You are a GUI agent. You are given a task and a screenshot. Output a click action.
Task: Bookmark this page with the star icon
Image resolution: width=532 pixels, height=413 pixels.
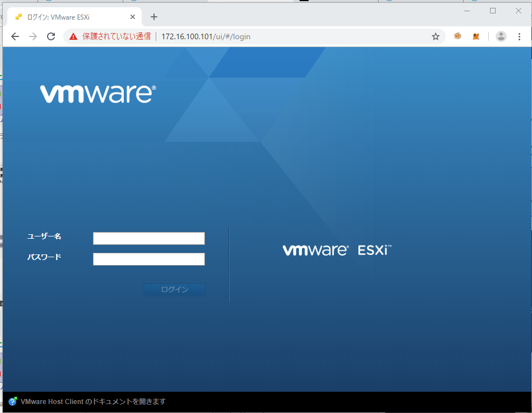coord(436,36)
